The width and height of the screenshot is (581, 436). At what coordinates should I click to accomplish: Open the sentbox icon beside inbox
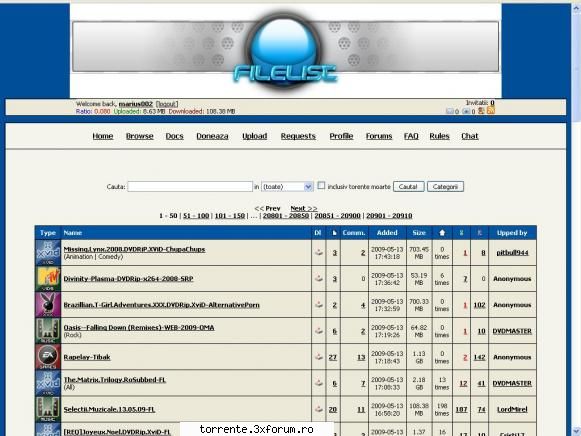click(466, 111)
